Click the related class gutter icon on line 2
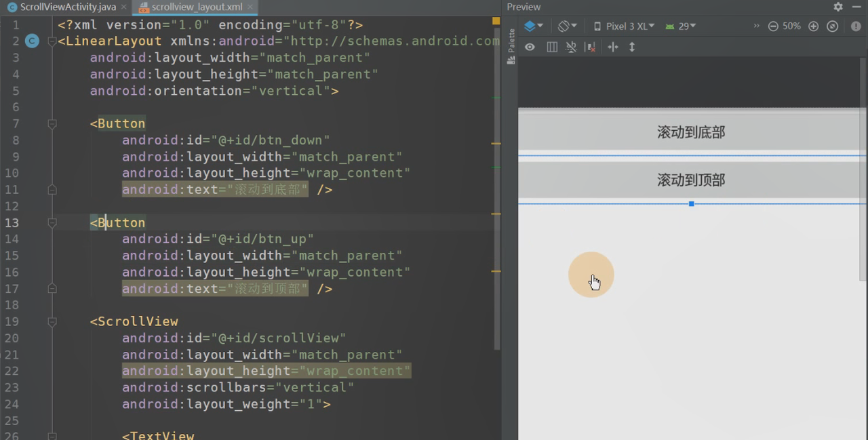 pyautogui.click(x=32, y=41)
